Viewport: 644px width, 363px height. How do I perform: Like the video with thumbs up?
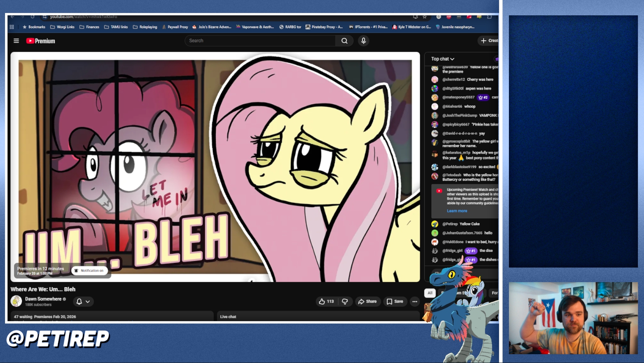pyautogui.click(x=326, y=302)
